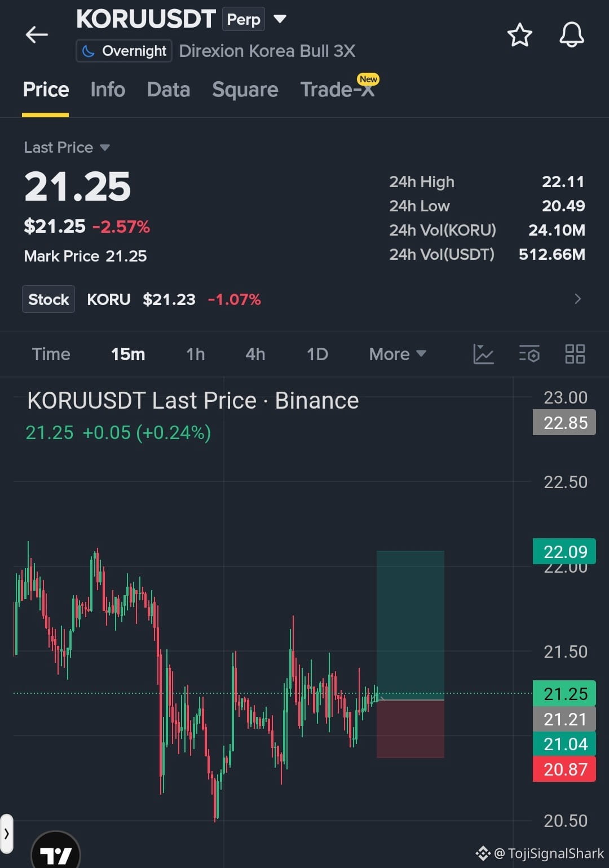This screenshot has width=609, height=868.
Task: Open price alerts with bell icon
Action: coord(571,35)
